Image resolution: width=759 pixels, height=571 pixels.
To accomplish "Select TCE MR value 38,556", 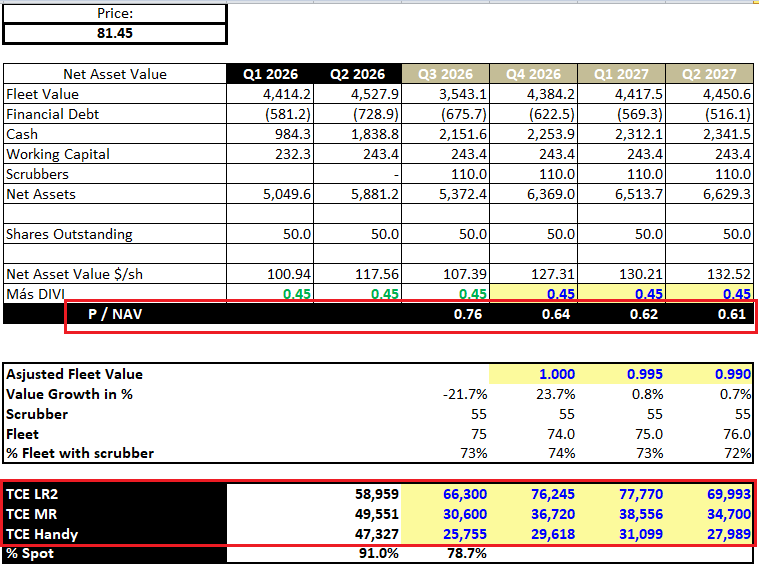I will 622,514.
